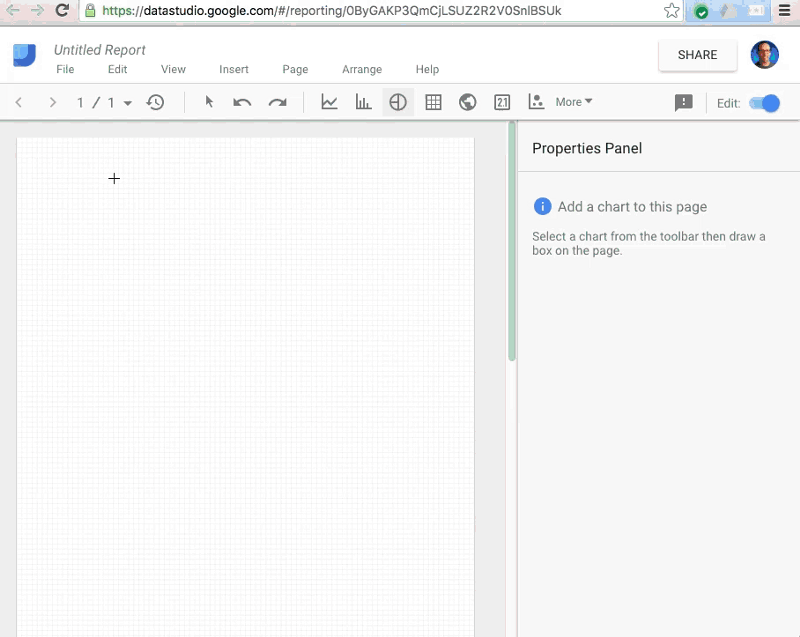
Task: Go to the next page arrow
Action: tap(53, 102)
